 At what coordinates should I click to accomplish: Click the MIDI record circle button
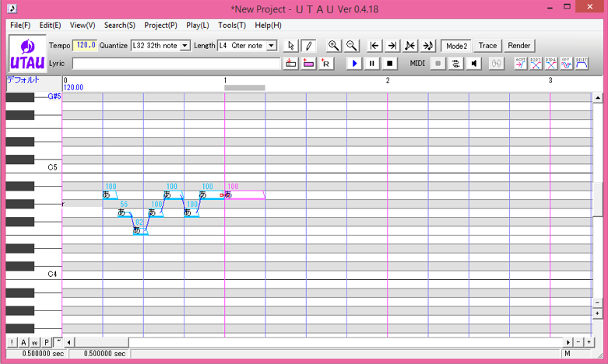[x=438, y=64]
